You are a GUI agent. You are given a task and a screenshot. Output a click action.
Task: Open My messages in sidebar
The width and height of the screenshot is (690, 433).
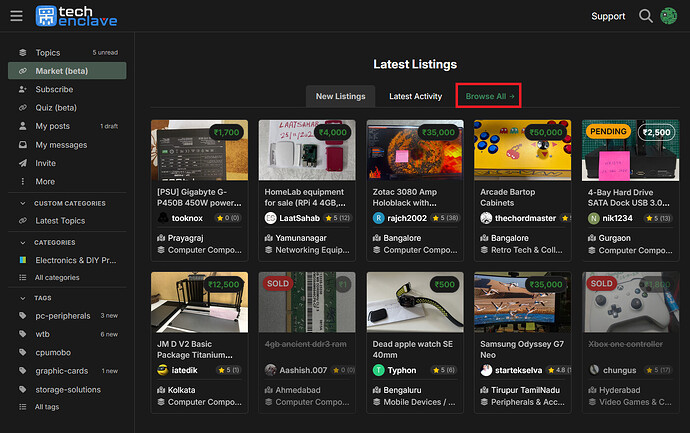click(60, 144)
